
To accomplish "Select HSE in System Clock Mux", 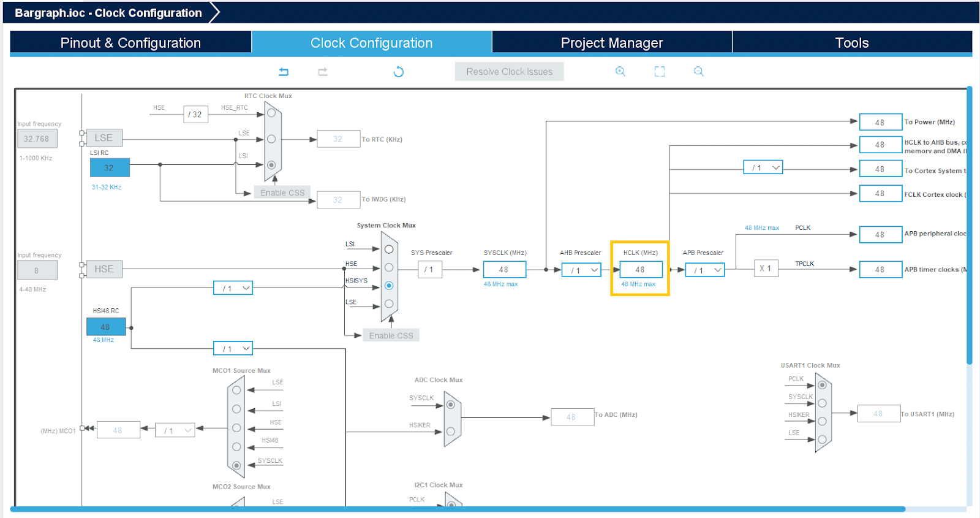I will (389, 268).
